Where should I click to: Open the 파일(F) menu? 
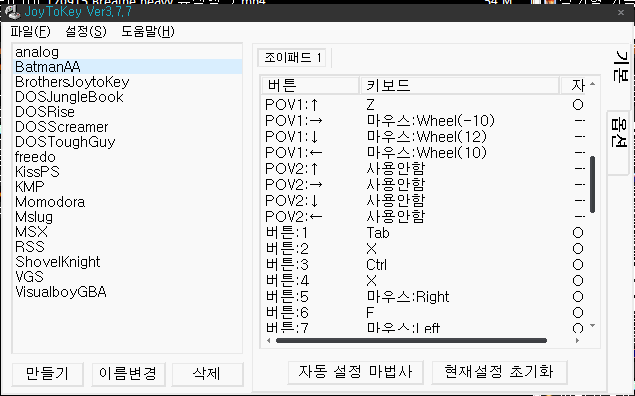(x=31, y=32)
